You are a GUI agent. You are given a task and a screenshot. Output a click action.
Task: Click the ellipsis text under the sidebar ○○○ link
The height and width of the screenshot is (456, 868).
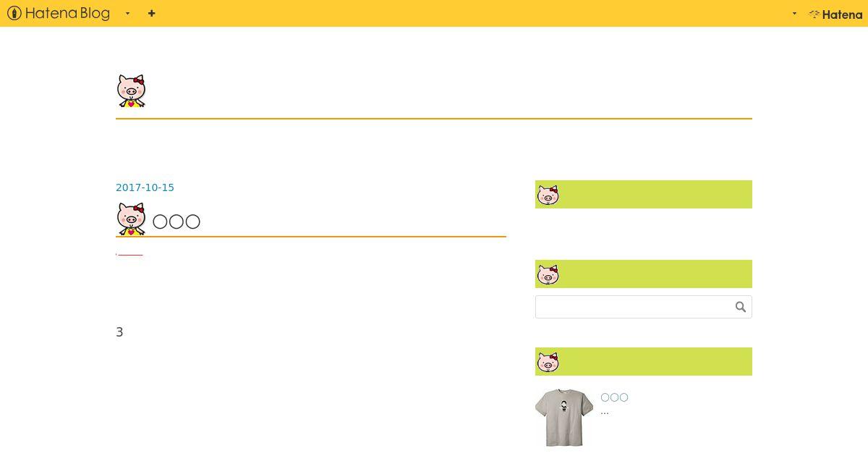tap(605, 411)
